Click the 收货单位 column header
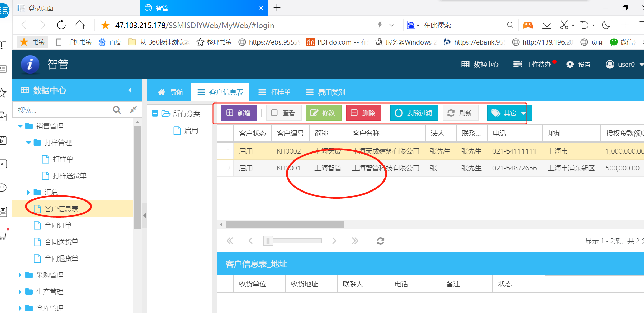Viewport: 644px width, 313px height. [259, 284]
